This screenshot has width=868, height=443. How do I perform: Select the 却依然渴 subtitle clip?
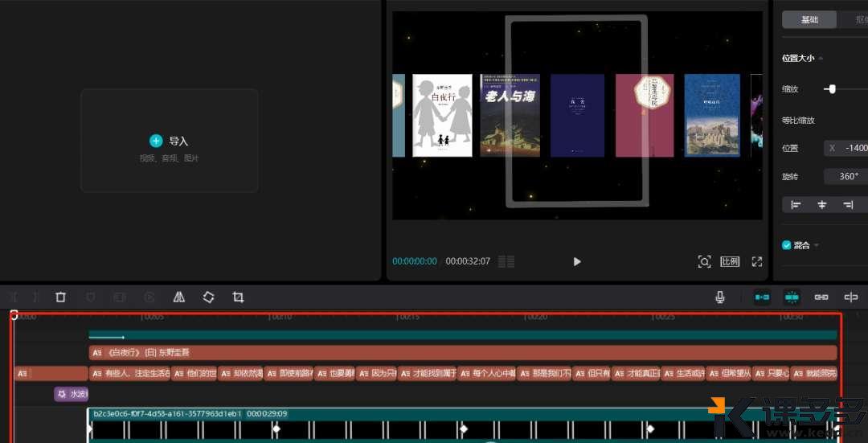pyautogui.click(x=240, y=373)
